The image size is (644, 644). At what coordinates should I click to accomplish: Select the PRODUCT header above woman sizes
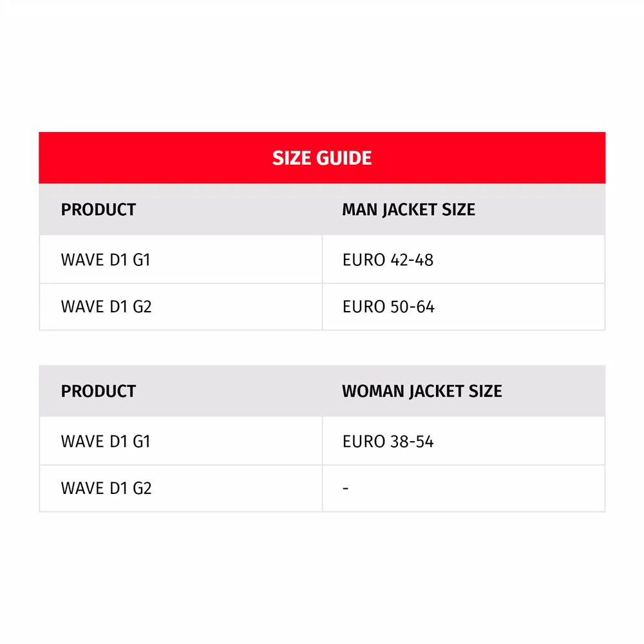coord(99,392)
